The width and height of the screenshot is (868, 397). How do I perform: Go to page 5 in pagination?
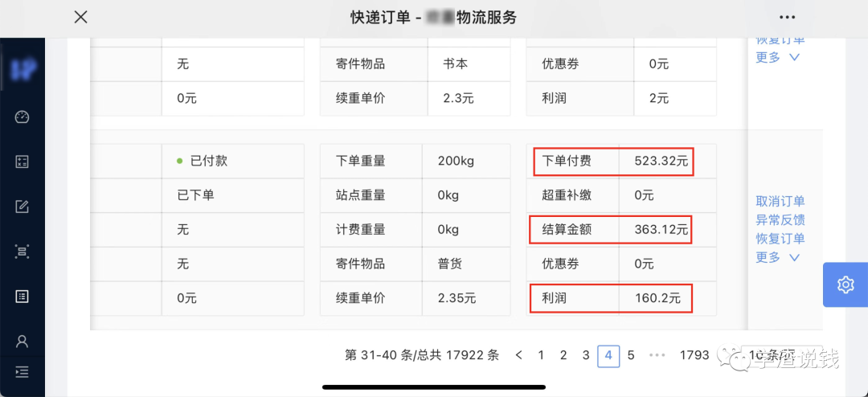631,355
